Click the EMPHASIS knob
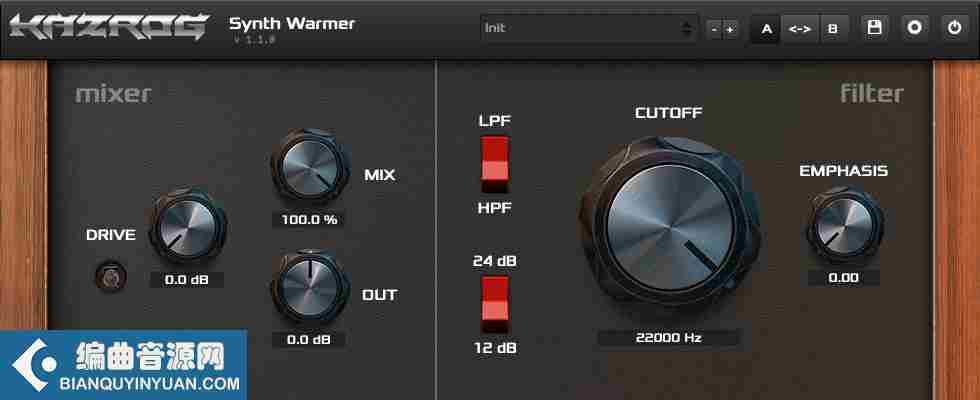Image resolution: width=980 pixels, height=400 pixels. 844,225
